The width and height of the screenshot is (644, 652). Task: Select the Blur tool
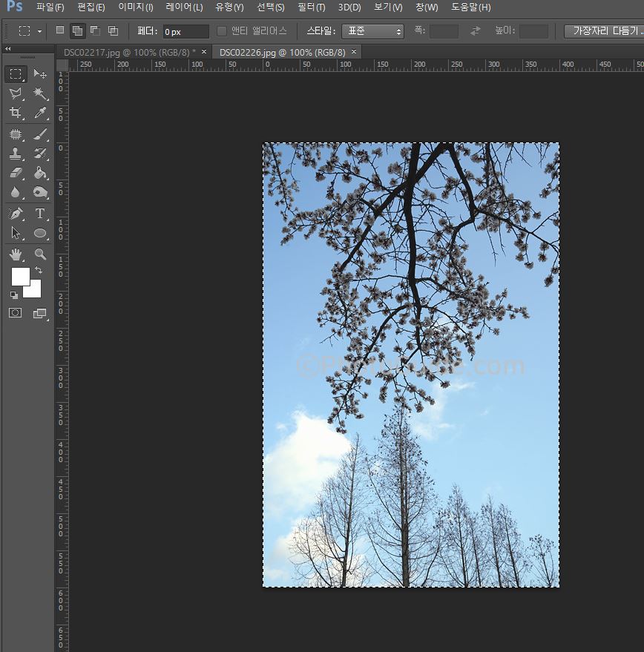(16, 192)
